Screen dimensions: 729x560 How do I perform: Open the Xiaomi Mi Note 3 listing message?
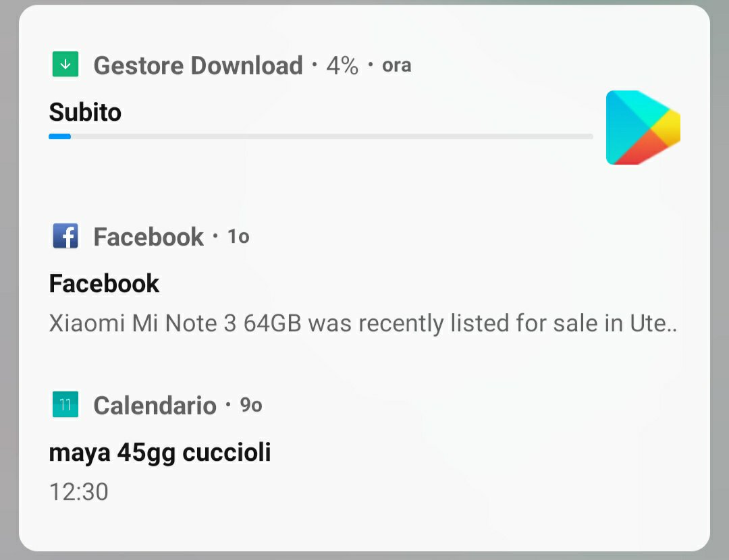362,324
